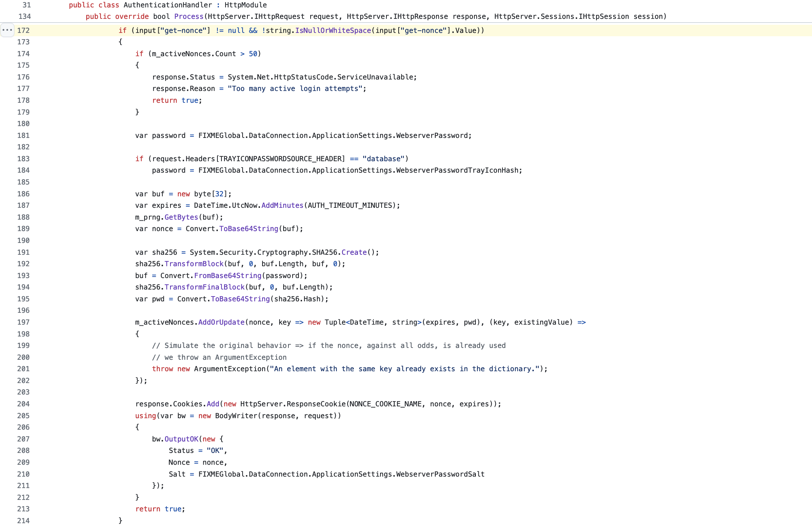Open the ellipsis menu beside line 172
This screenshot has height=528, width=812.
[x=7, y=30]
